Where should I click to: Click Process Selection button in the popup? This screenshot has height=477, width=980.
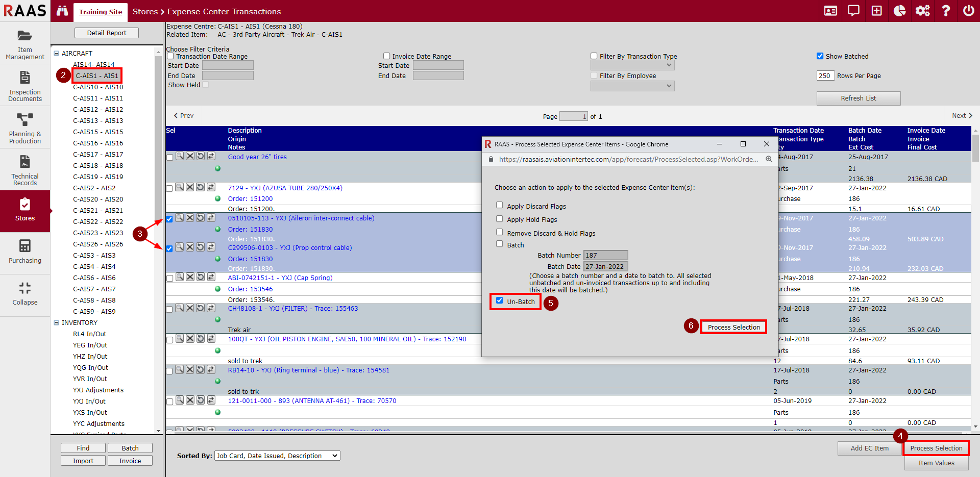pyautogui.click(x=733, y=327)
